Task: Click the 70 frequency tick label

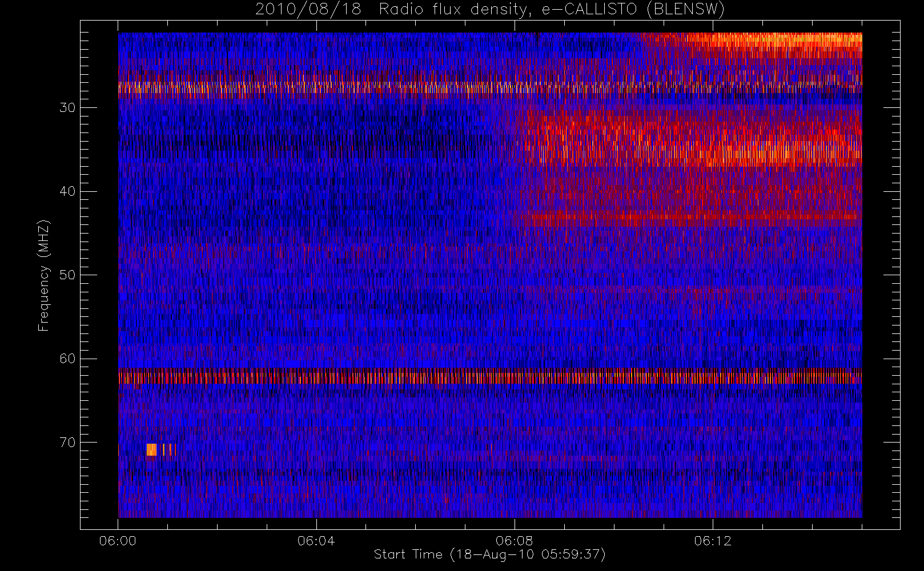Action: pos(67,443)
